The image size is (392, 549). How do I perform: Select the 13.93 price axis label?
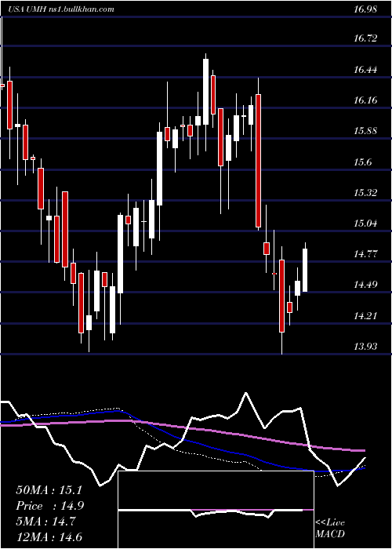pos(365,347)
